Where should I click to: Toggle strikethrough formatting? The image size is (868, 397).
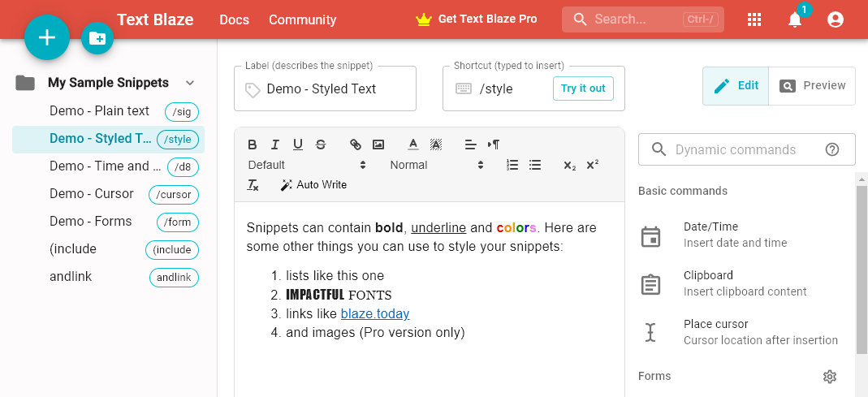[321, 145]
